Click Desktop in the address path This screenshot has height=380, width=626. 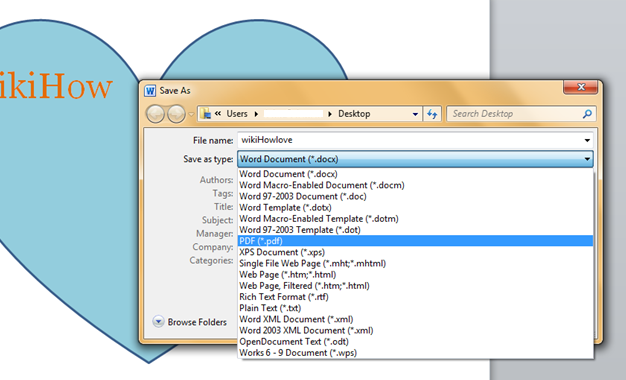click(x=354, y=114)
